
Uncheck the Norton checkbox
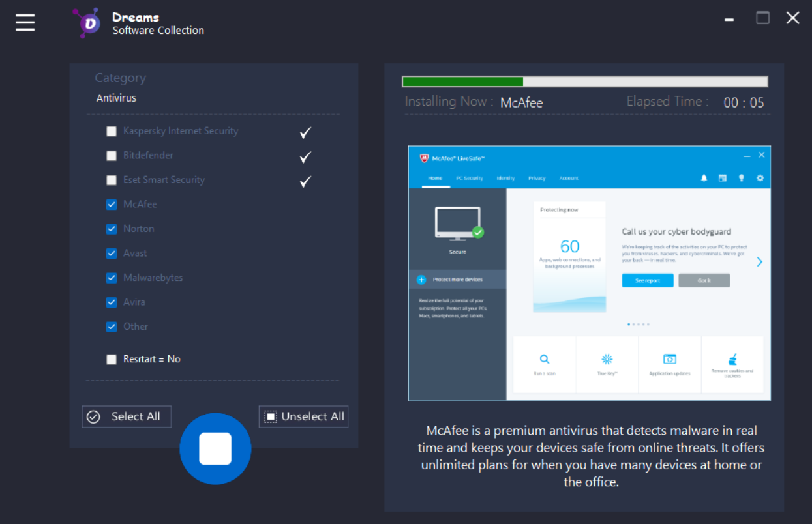(x=112, y=229)
